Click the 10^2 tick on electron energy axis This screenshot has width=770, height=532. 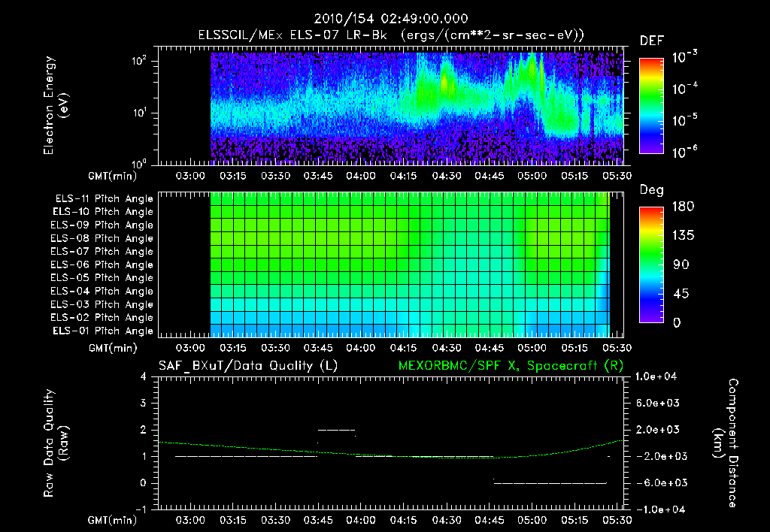coord(139,61)
